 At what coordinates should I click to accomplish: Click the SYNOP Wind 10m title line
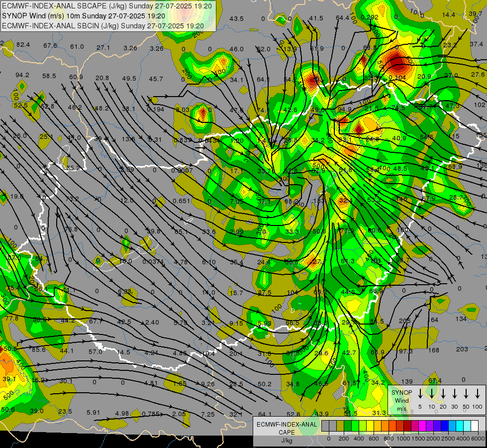click(83, 16)
